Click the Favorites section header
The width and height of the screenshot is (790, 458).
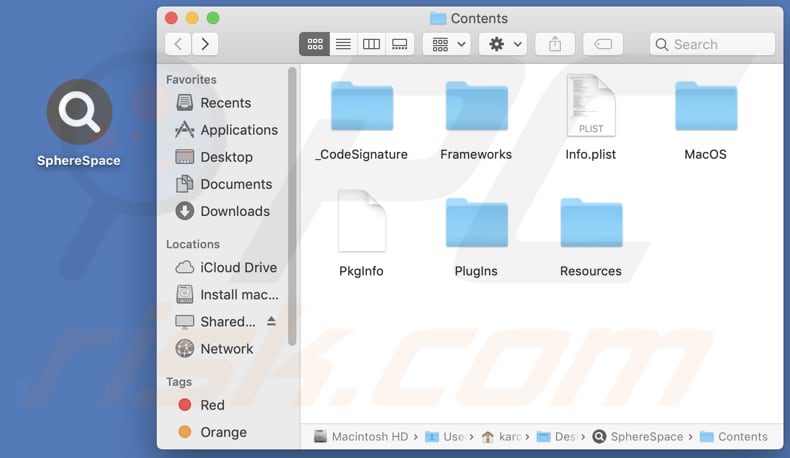coord(191,80)
